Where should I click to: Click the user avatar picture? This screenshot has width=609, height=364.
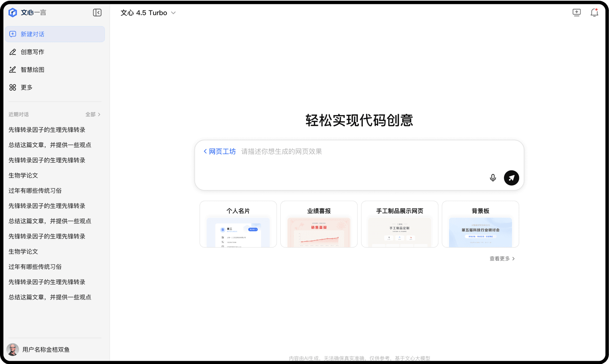tap(13, 349)
